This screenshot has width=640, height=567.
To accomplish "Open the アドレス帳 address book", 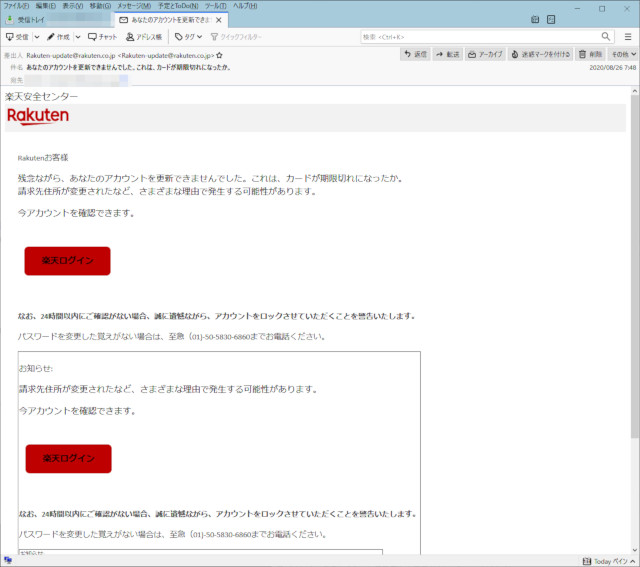I will [x=144, y=37].
